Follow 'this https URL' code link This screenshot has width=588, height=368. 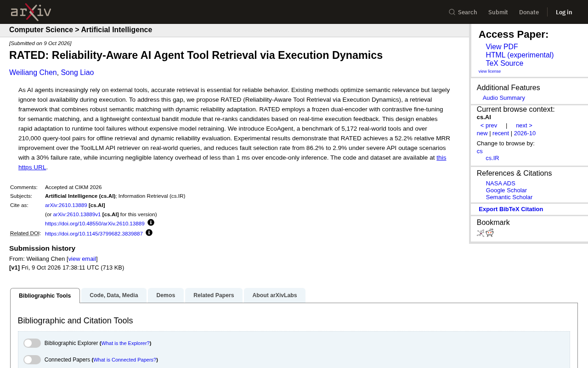(441, 158)
